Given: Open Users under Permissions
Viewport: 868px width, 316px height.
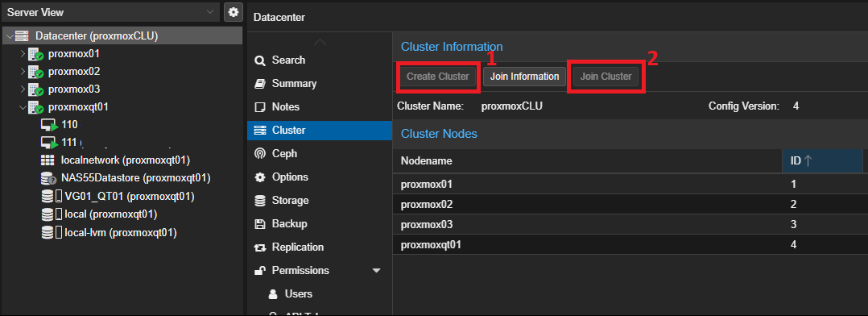Looking at the screenshot, I should point(320,293).
